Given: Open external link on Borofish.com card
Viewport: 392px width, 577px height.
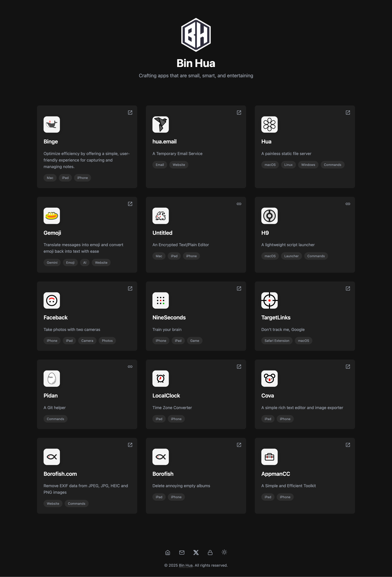Looking at the screenshot, I should 130,445.
